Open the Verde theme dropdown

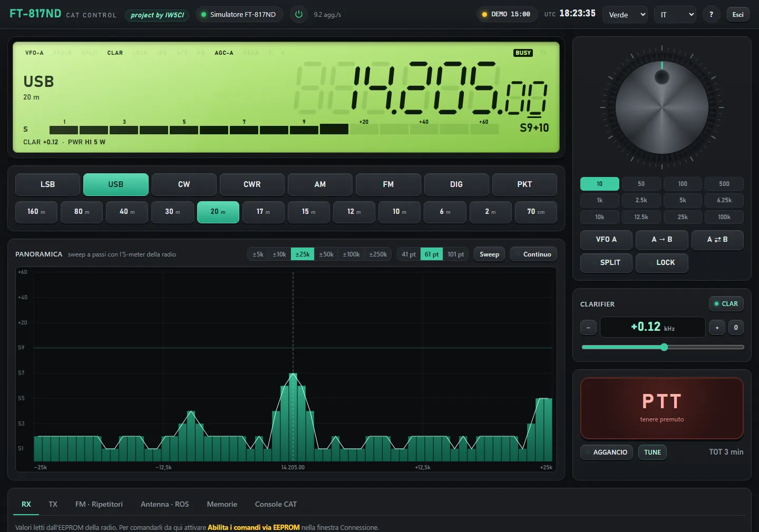tap(626, 15)
